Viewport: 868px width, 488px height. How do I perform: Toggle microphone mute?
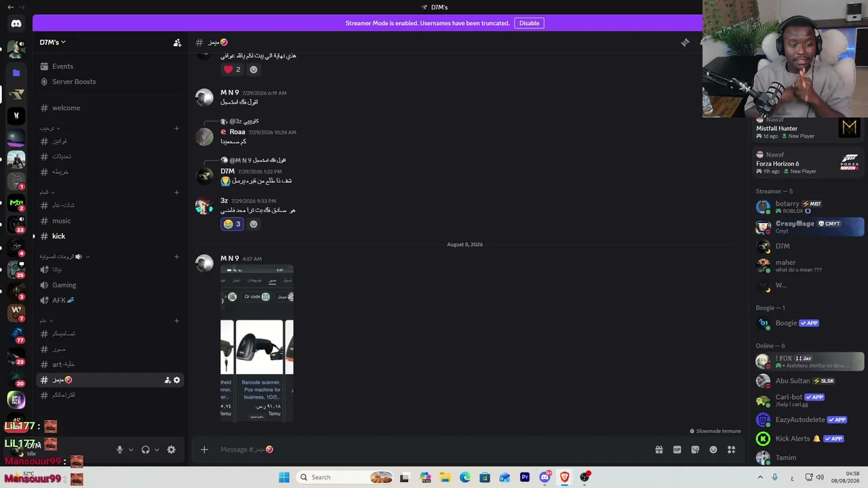pos(119,449)
